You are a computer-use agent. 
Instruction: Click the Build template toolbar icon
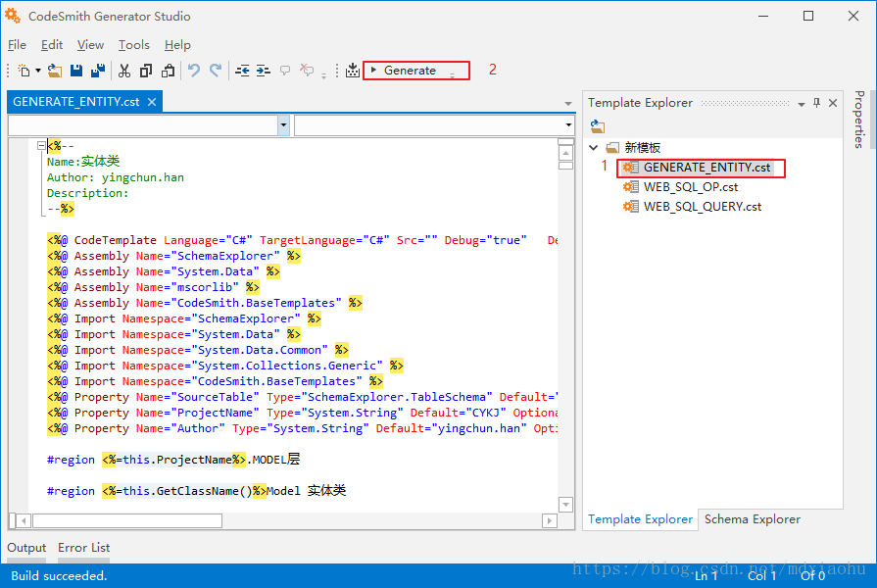coord(353,71)
